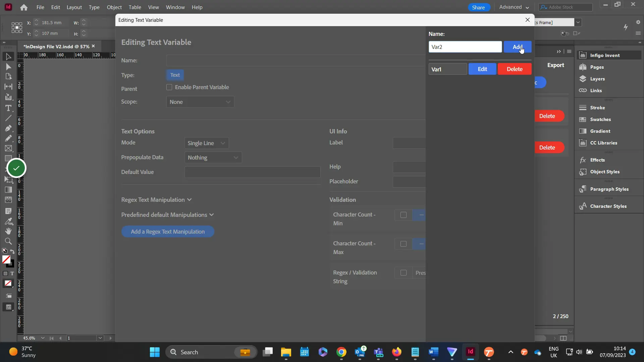Open the Scope dropdown showing None
The image size is (644, 362).
point(200,102)
